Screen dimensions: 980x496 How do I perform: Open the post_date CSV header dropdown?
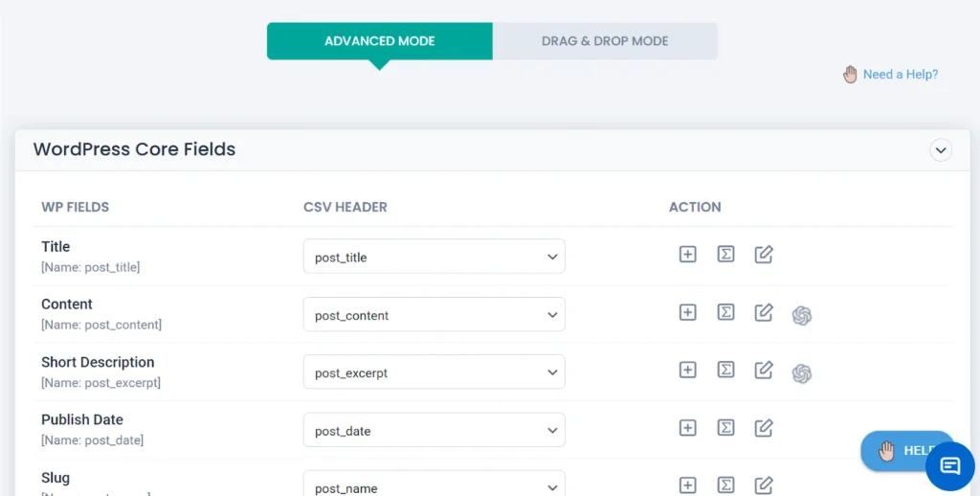tap(434, 431)
